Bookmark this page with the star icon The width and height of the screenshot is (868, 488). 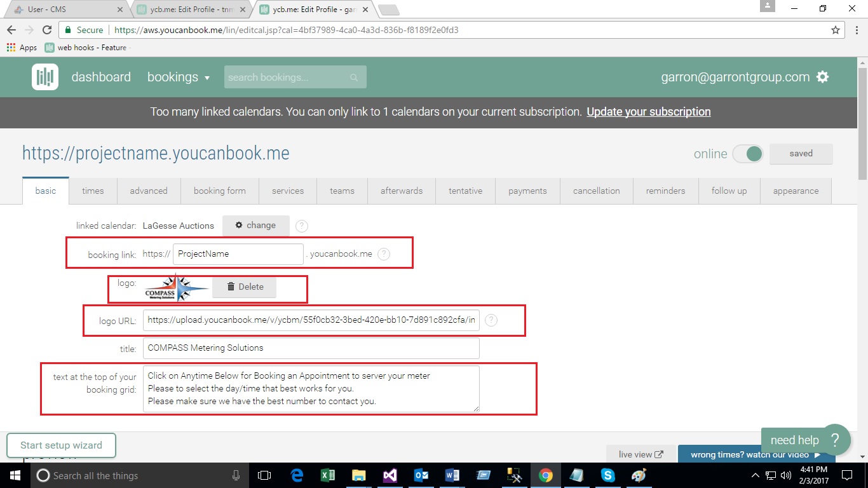836,30
